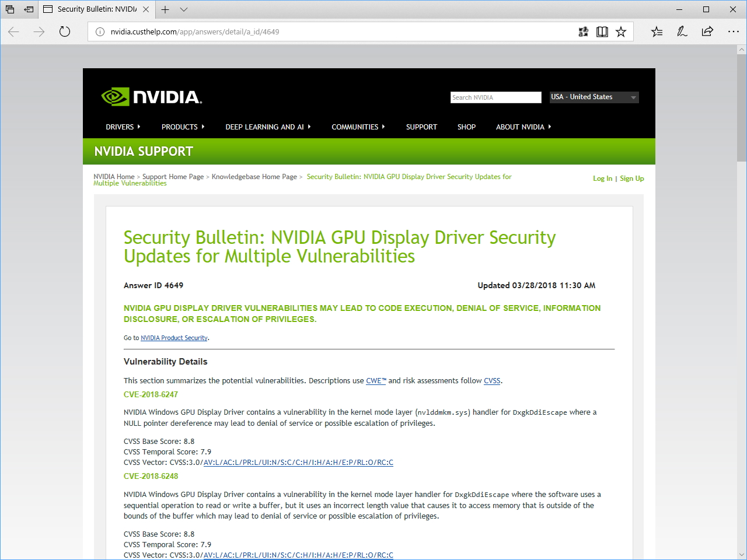Select the Security Bulletin browser tab
Viewport: 747px width, 560px height.
[x=97, y=9]
